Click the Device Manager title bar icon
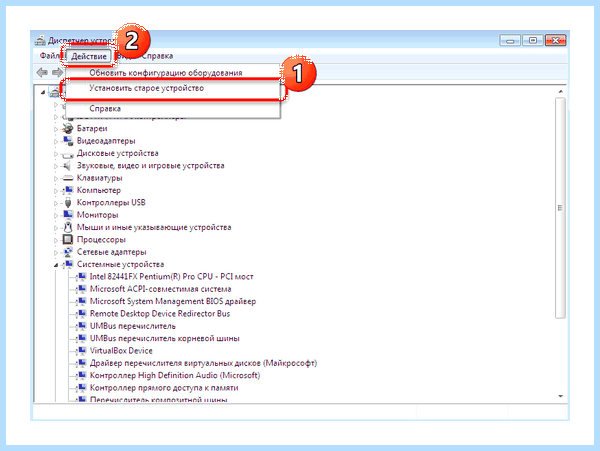The width and height of the screenshot is (600, 451). 40,40
